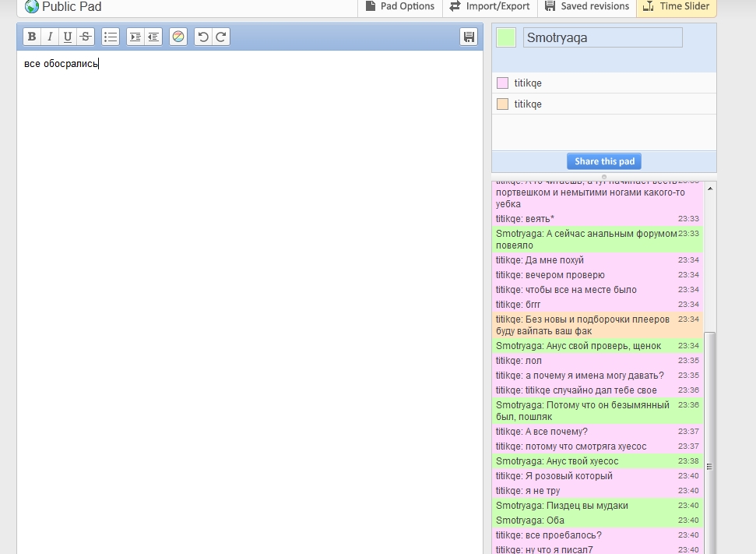The height and width of the screenshot is (554, 756).
Task: Save revision with the floppy disk icon
Action: click(469, 37)
